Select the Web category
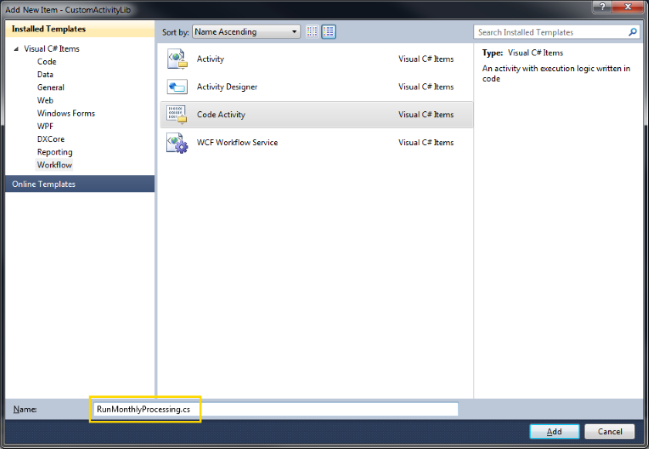This screenshot has width=649, height=449. [45, 101]
